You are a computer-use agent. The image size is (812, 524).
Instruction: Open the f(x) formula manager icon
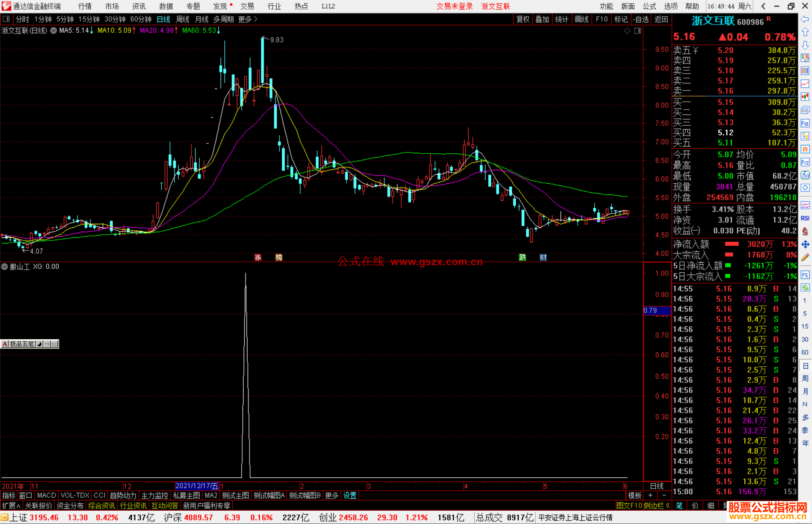pyautogui.click(x=805, y=175)
